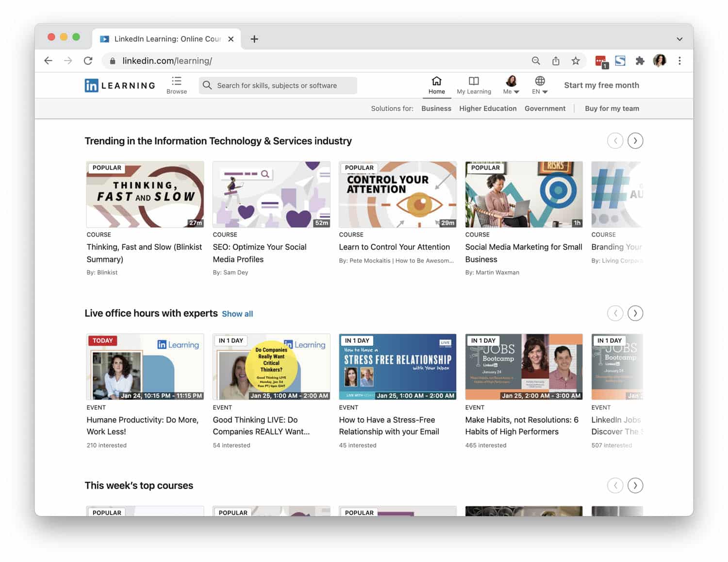Click the share page icon in address bar

click(556, 61)
